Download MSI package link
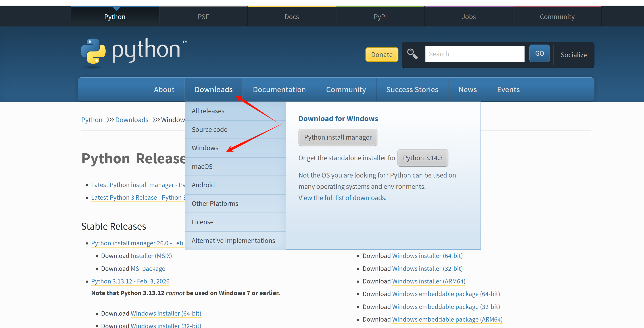644x328 pixels. [x=148, y=269]
